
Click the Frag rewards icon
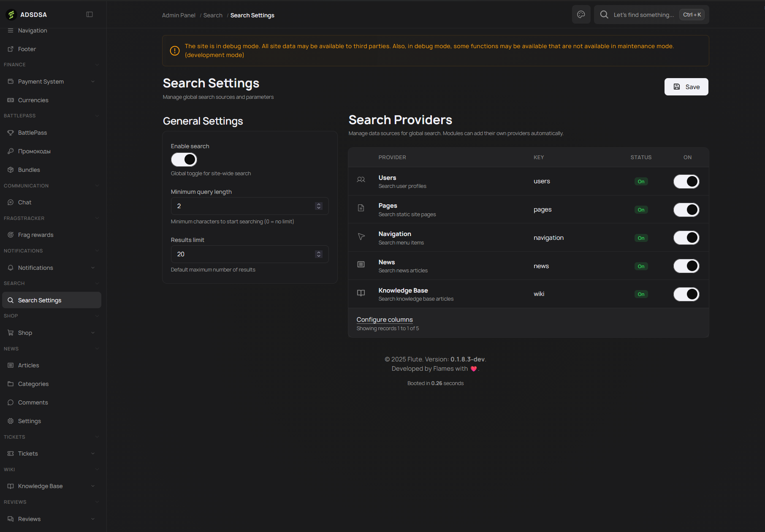11,234
